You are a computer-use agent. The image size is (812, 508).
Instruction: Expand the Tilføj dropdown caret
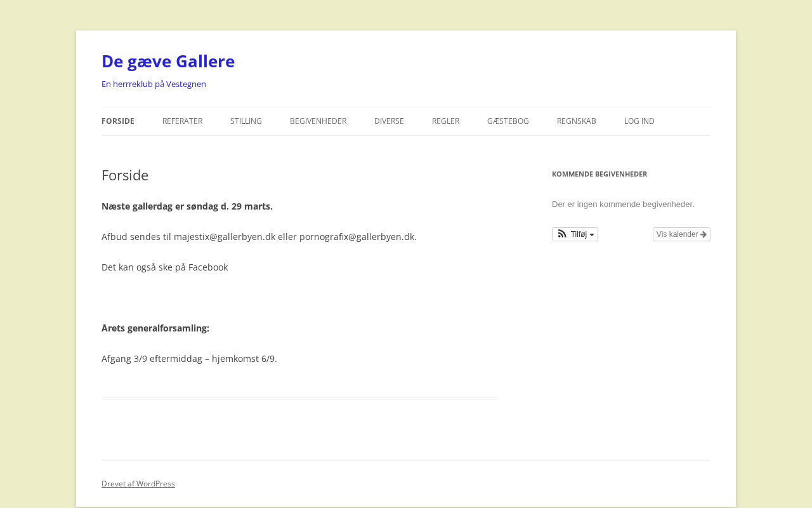tap(592, 235)
